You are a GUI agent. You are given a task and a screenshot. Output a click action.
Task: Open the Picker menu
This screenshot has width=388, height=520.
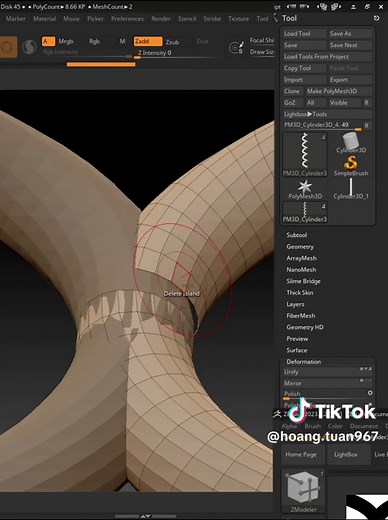click(x=95, y=19)
